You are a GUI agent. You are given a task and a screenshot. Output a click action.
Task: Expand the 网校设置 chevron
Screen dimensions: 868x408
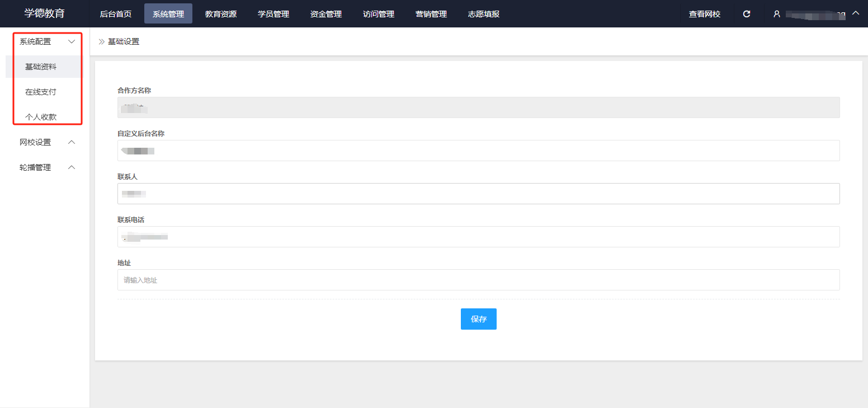(x=72, y=142)
